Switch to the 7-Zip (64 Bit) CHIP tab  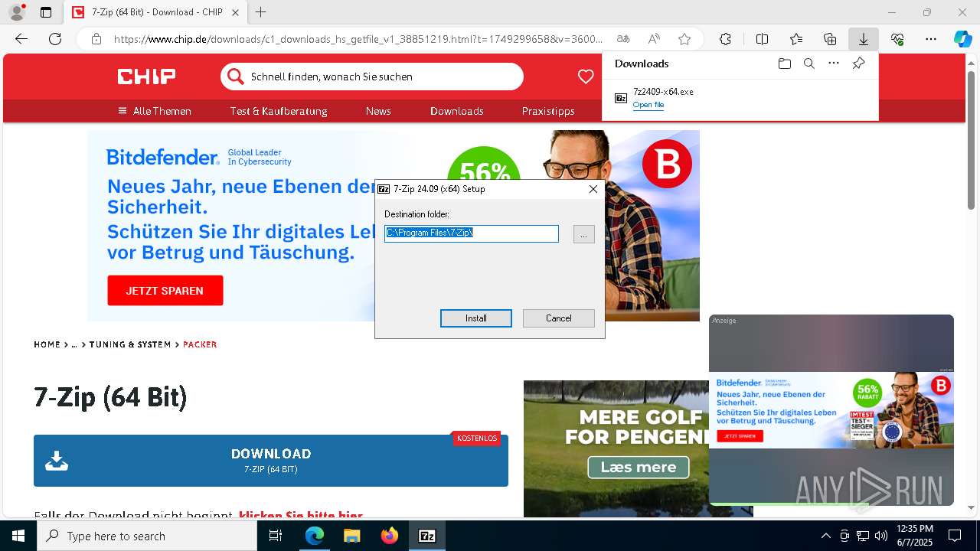[x=155, y=12]
